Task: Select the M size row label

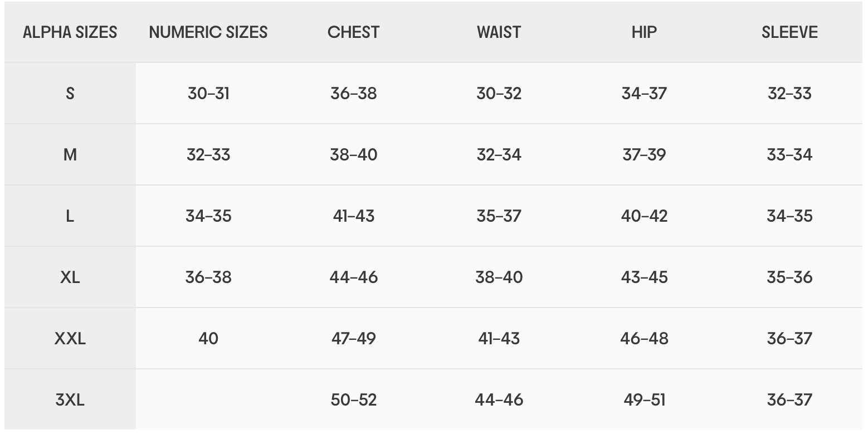Action: [70, 155]
